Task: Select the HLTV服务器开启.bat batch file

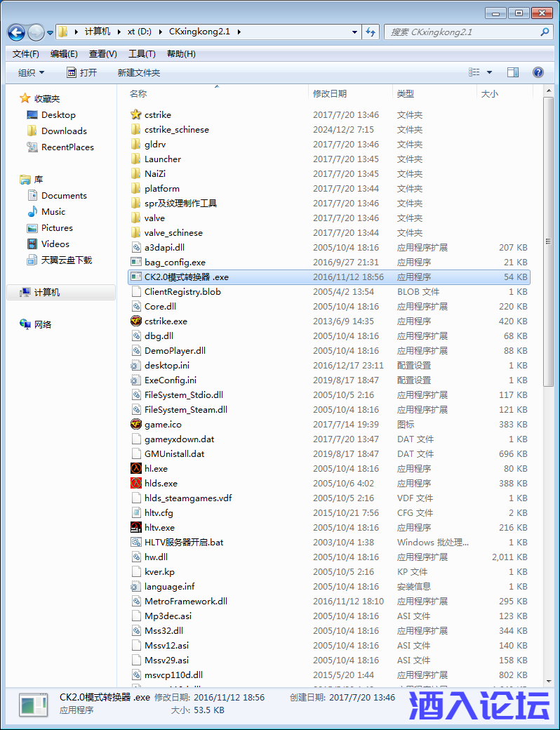Action: coord(184,542)
